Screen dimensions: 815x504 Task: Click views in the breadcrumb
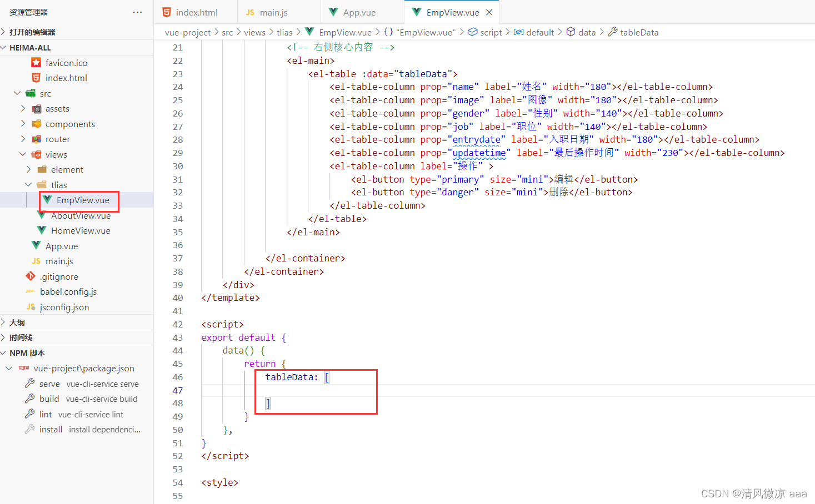point(254,33)
